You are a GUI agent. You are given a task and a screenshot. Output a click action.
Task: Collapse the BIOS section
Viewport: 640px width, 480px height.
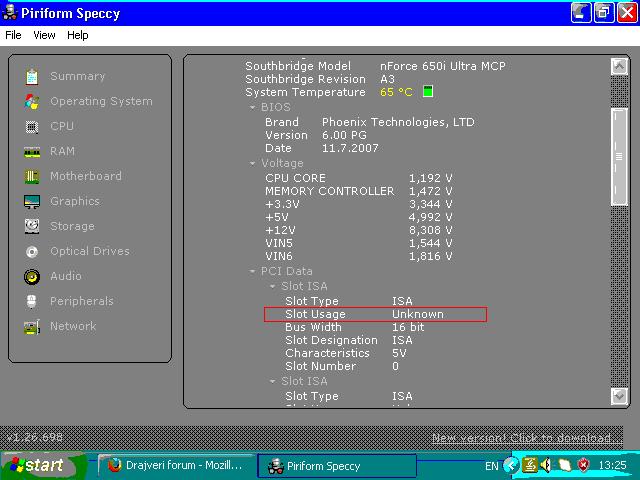pyautogui.click(x=252, y=108)
